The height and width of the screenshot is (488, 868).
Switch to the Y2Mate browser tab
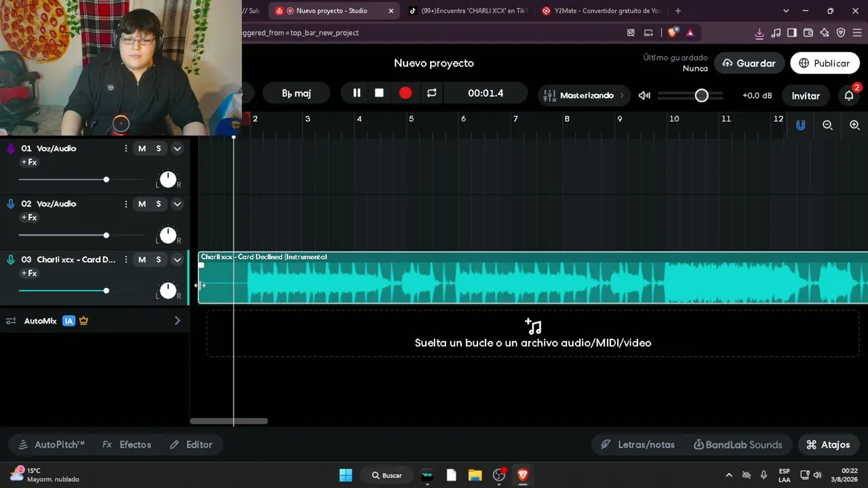pos(601,11)
